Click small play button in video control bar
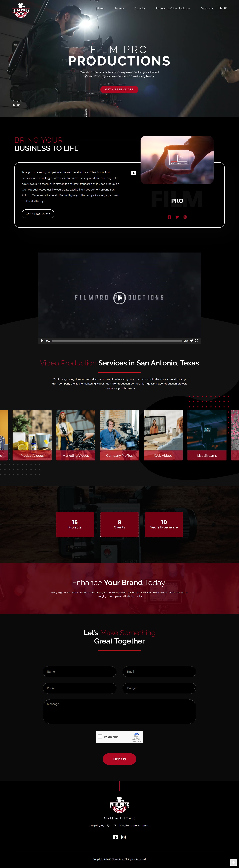239x868 pixels. (42, 341)
